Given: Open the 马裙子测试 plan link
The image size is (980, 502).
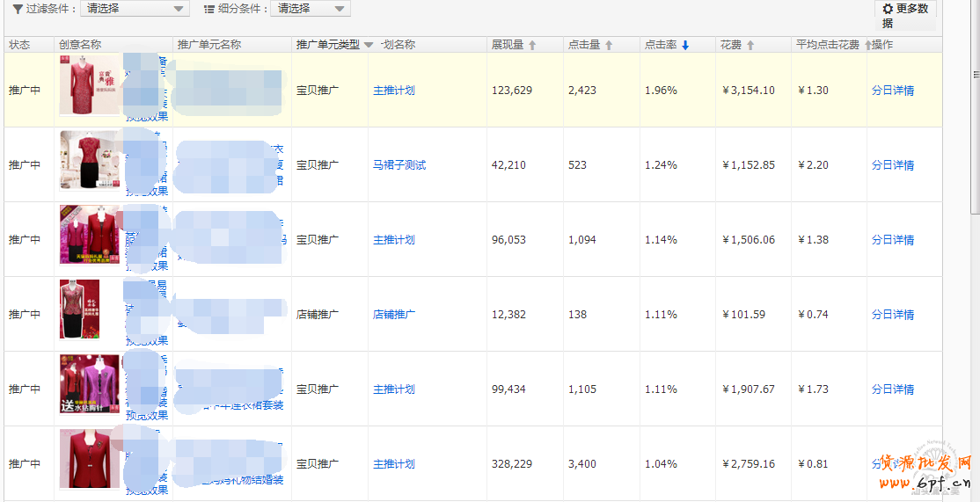Looking at the screenshot, I should (399, 165).
